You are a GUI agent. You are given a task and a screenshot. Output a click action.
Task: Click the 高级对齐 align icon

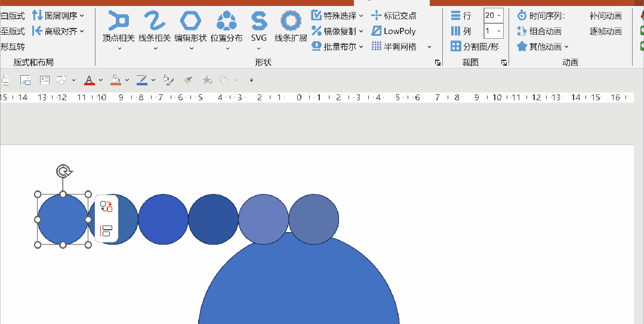coord(38,31)
